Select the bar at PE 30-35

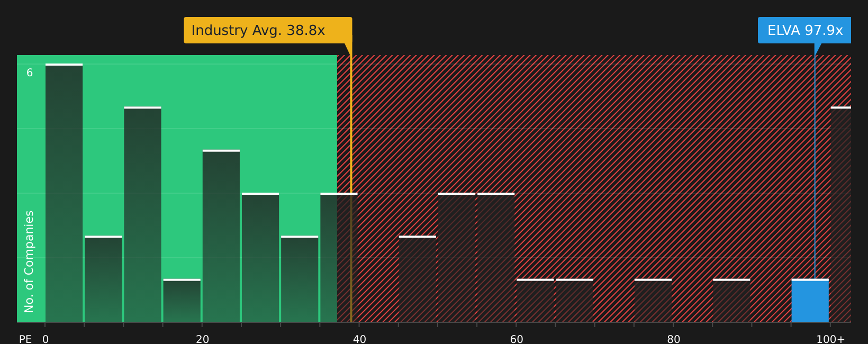pos(300,279)
